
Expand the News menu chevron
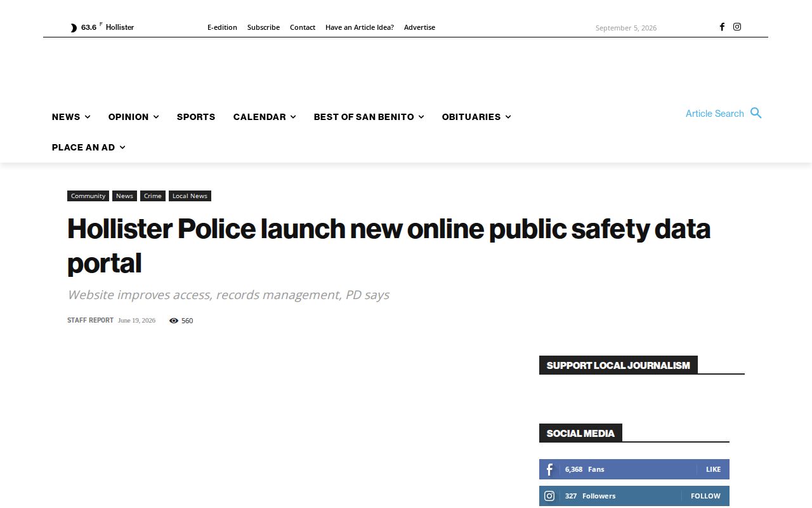(88, 117)
